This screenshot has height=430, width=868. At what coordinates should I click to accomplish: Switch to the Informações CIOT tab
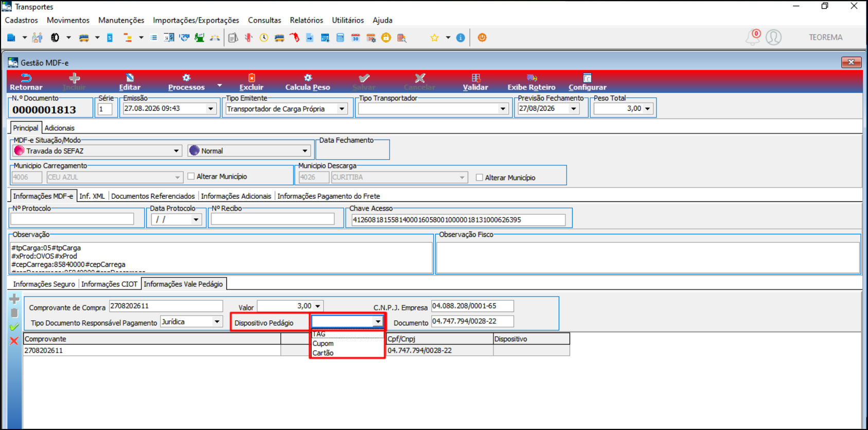109,284
